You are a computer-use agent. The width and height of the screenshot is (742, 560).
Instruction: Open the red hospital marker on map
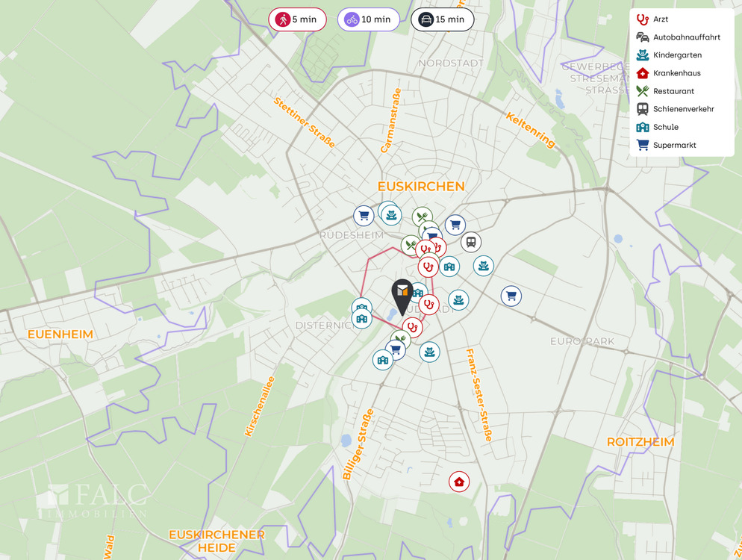(x=459, y=482)
